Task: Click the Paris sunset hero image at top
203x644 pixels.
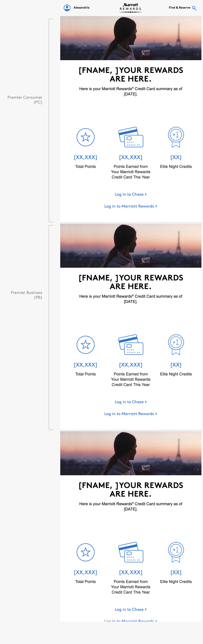Action: click(131, 38)
